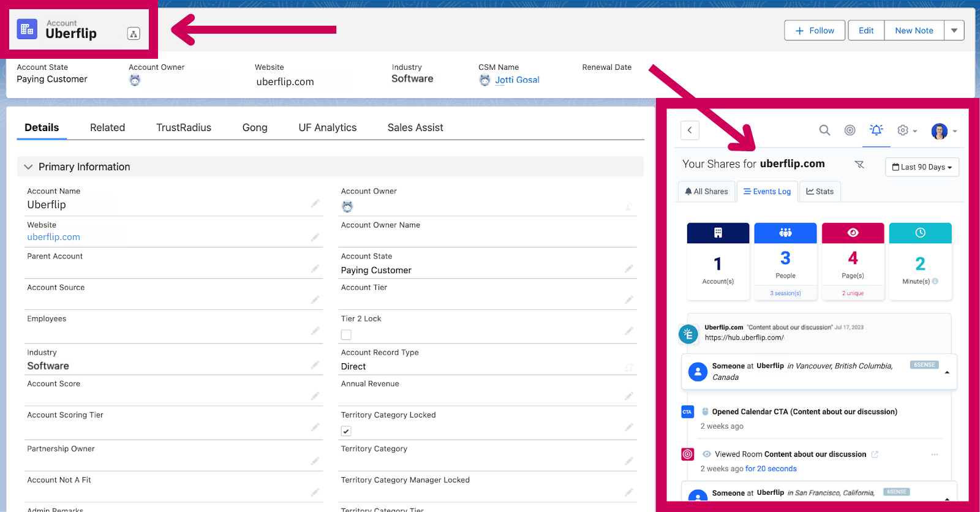Clear filters with the crossed funnel icon

859,164
